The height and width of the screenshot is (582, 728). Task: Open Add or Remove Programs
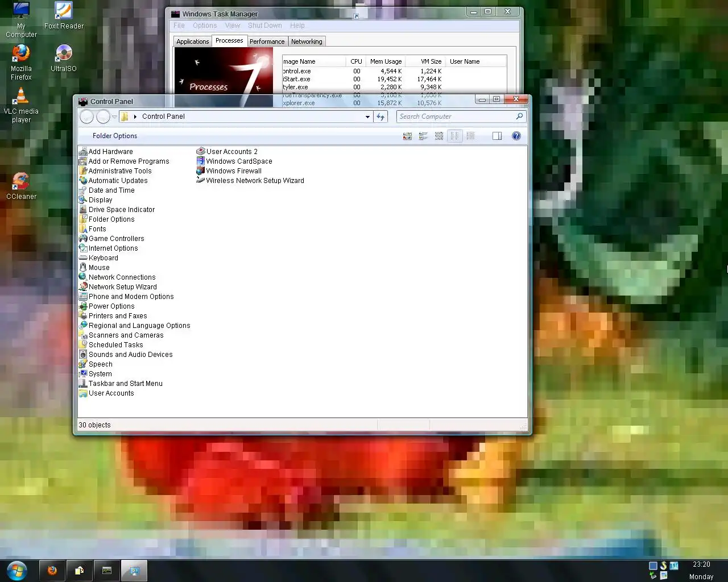(x=124, y=161)
